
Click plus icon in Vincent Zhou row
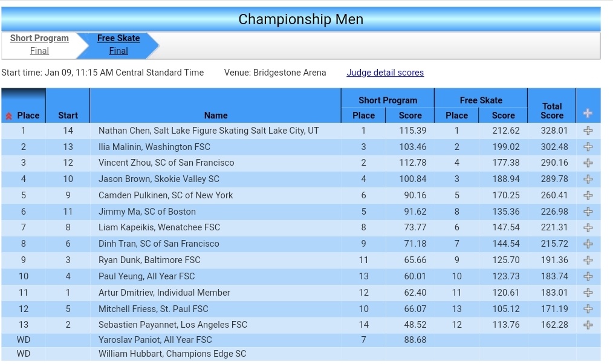point(588,163)
